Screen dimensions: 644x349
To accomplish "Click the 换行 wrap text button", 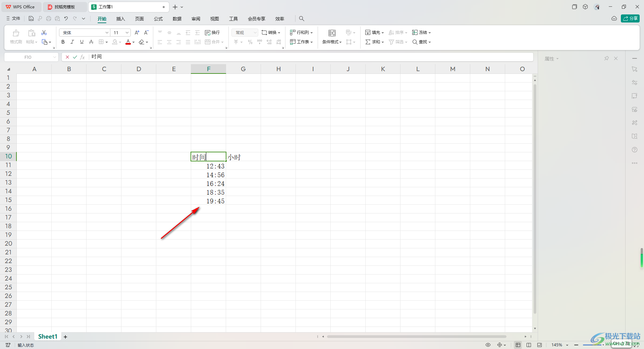I will tap(212, 33).
